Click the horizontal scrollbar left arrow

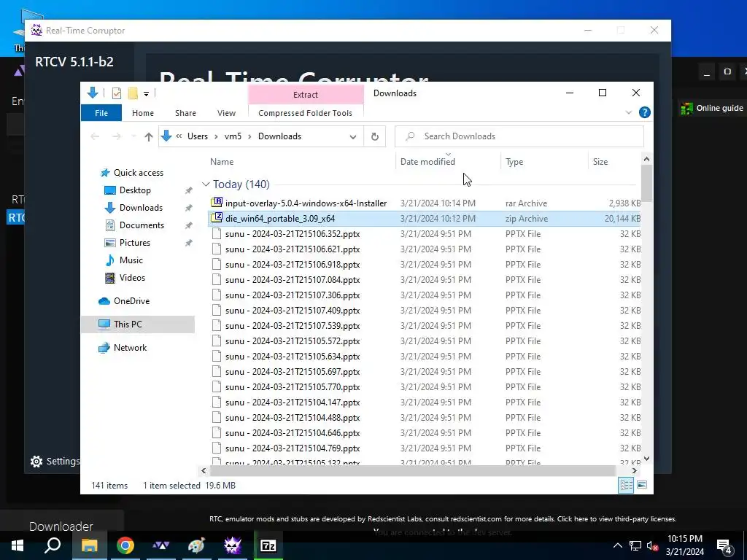point(204,470)
